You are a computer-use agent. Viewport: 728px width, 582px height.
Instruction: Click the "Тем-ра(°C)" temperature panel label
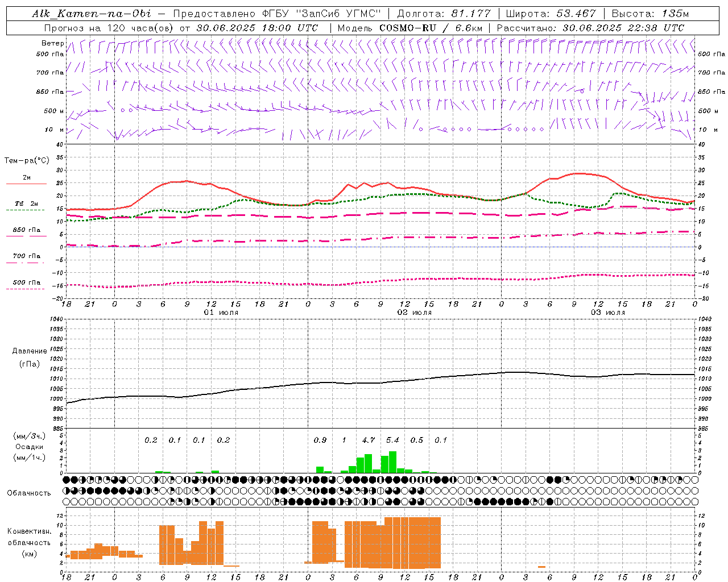(x=27, y=161)
